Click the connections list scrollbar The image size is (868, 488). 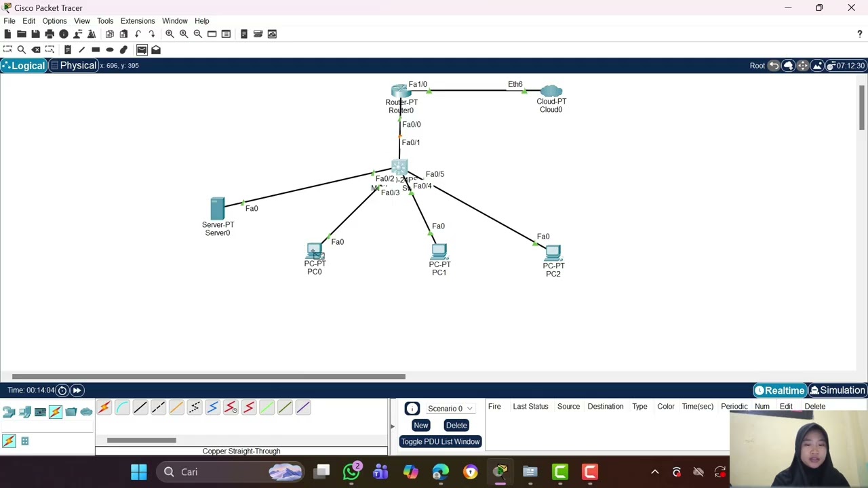[x=142, y=441]
